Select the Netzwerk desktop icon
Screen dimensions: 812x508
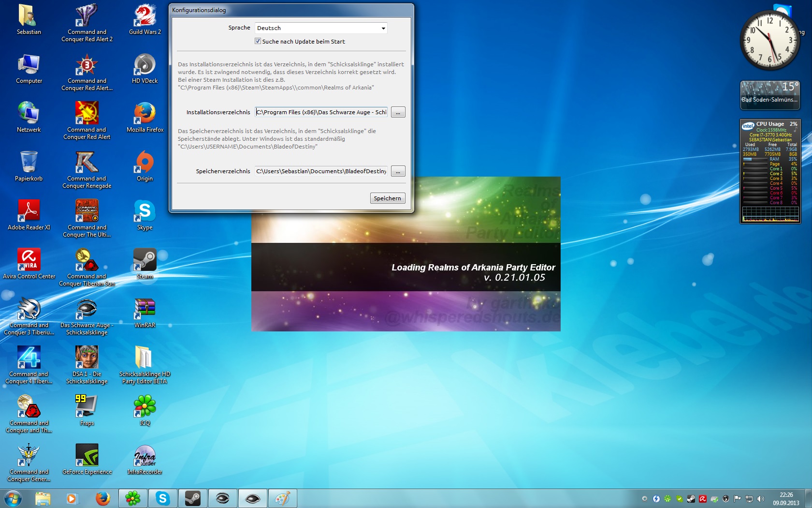(x=29, y=118)
